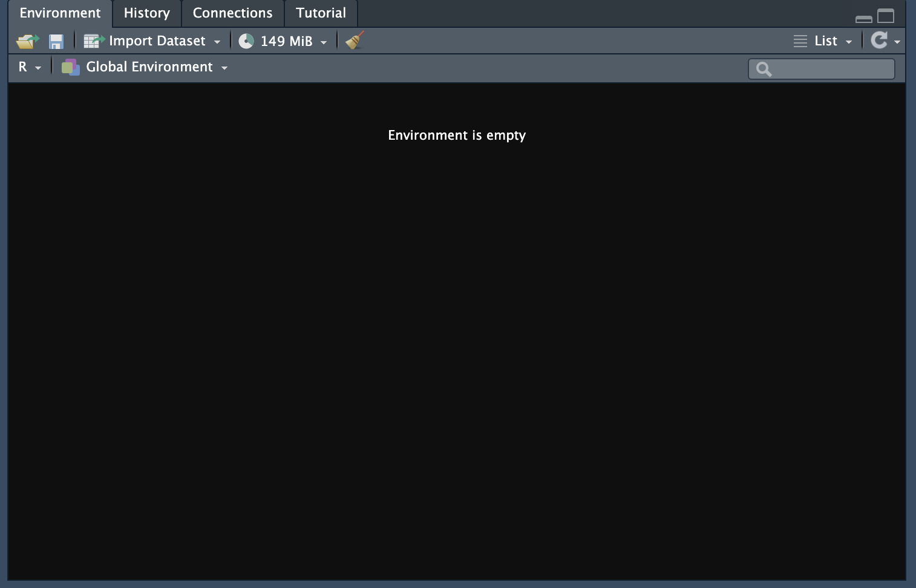Screen dimensions: 916x588
Task: Open the load workspace icon
Action: [x=27, y=41]
